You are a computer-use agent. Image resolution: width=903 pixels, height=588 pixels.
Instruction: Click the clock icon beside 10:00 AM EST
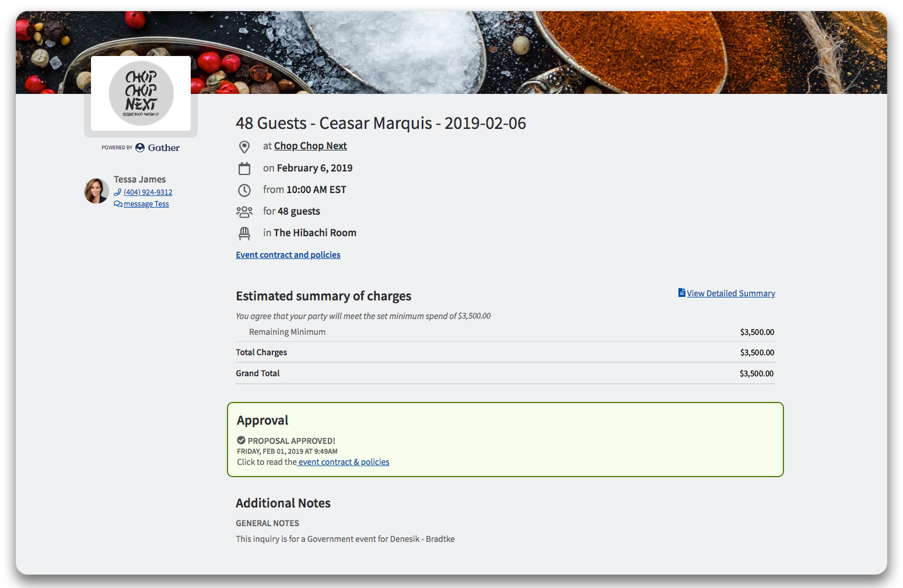pyautogui.click(x=244, y=190)
